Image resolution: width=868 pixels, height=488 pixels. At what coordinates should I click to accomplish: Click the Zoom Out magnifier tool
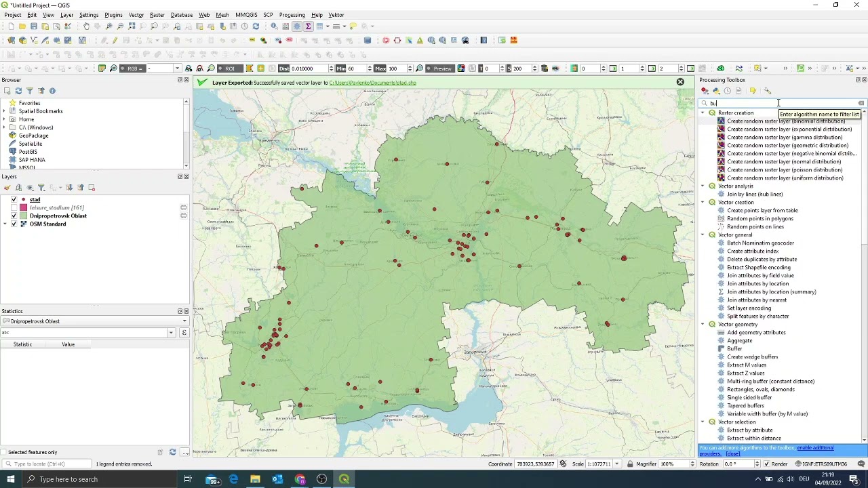click(x=120, y=26)
